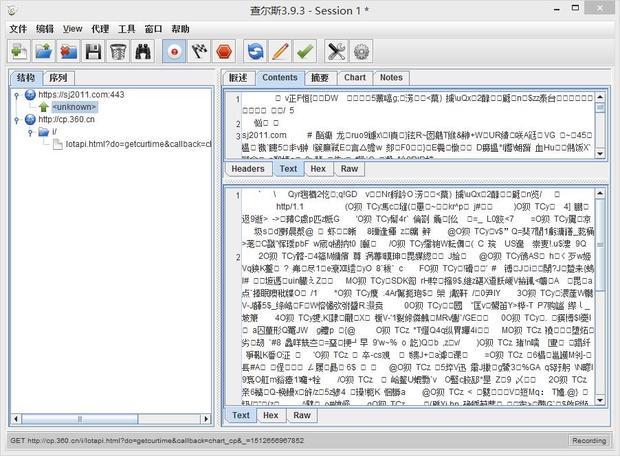Open Tools via the wrench icon
This screenshot has width=620, height=456.
[337, 51]
